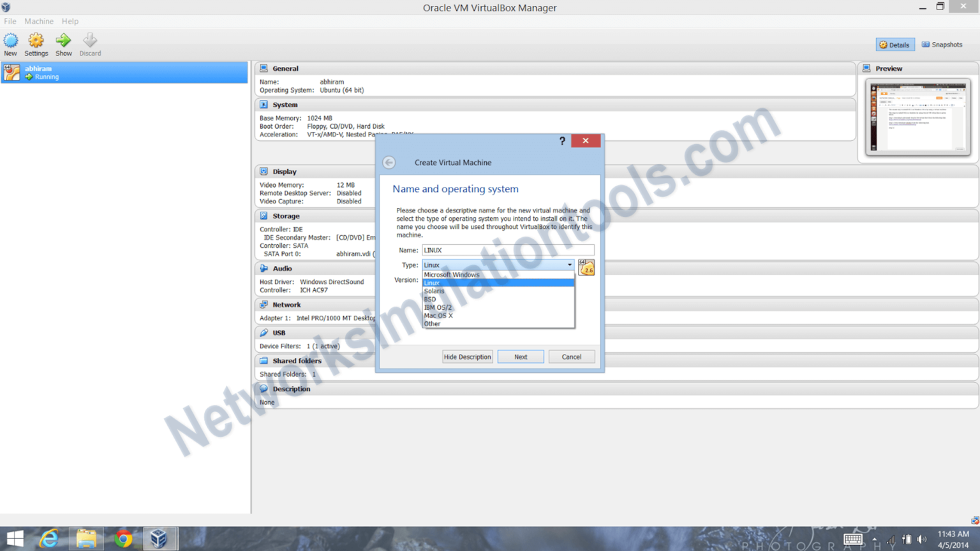This screenshot has width=980, height=551.
Task: Click the Audio section icon
Action: [x=264, y=268]
